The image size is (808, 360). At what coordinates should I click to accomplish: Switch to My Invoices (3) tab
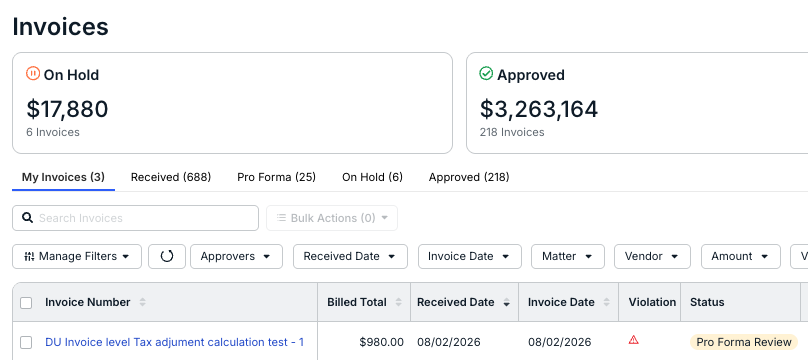click(63, 177)
